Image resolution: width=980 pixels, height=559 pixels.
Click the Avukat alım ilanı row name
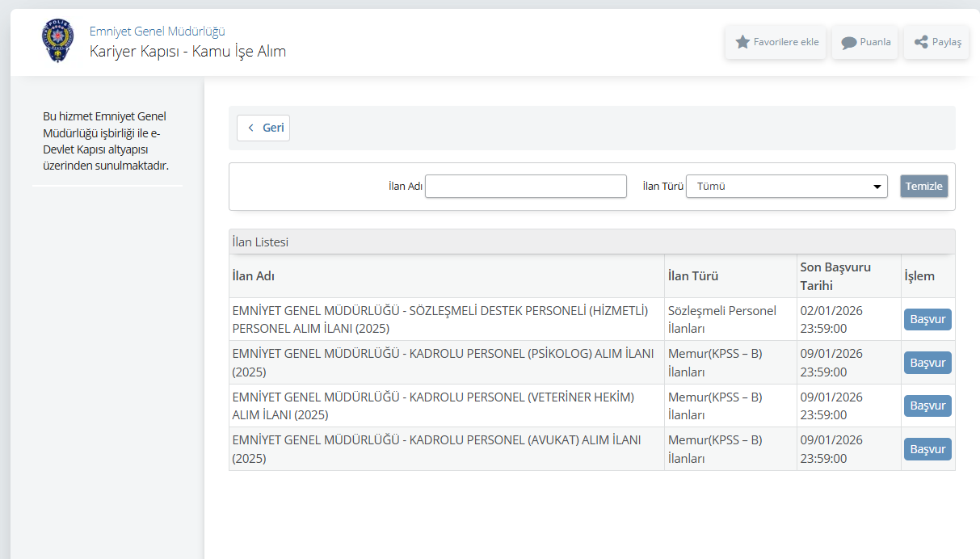click(x=436, y=449)
